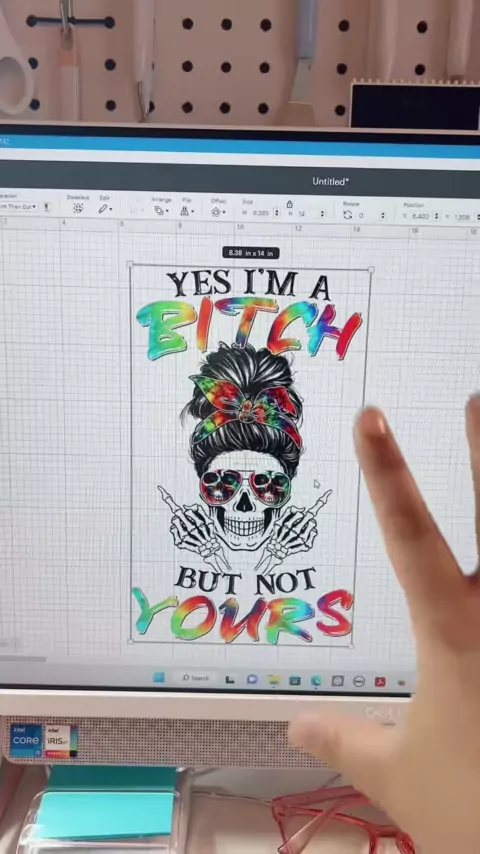The height and width of the screenshot is (854, 480).
Task: Click the operation color swatch beside Print Then Cut
Action: [47, 207]
